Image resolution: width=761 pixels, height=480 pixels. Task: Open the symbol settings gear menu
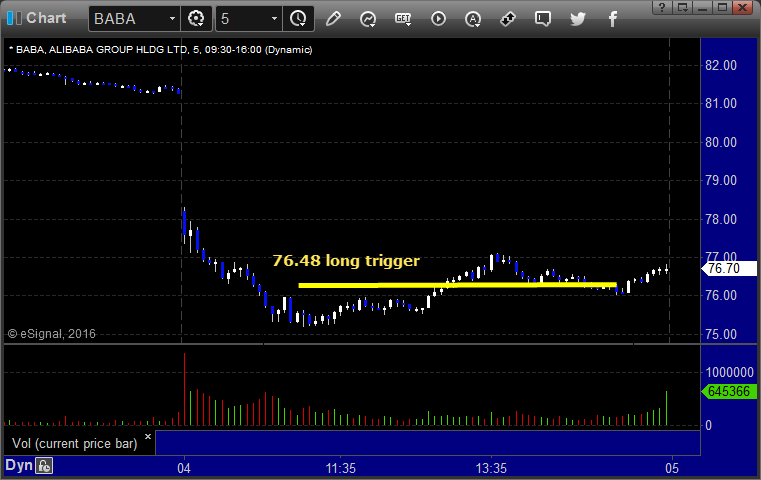(x=196, y=19)
